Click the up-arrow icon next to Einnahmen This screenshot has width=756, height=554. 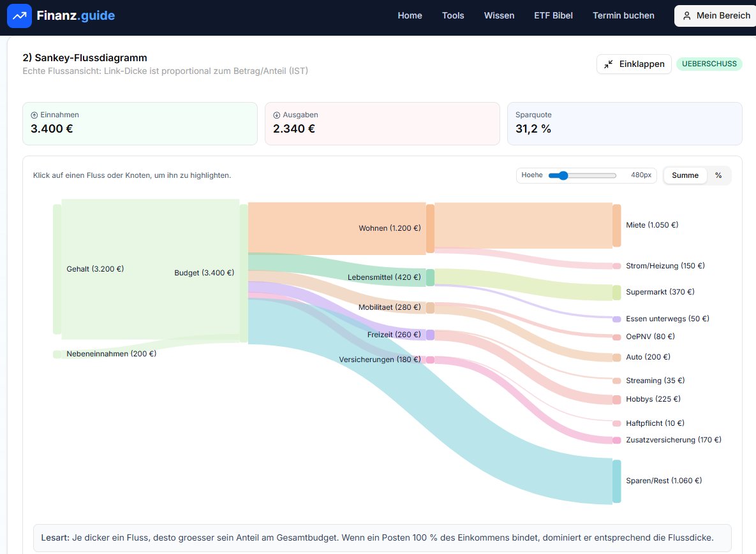coord(34,115)
